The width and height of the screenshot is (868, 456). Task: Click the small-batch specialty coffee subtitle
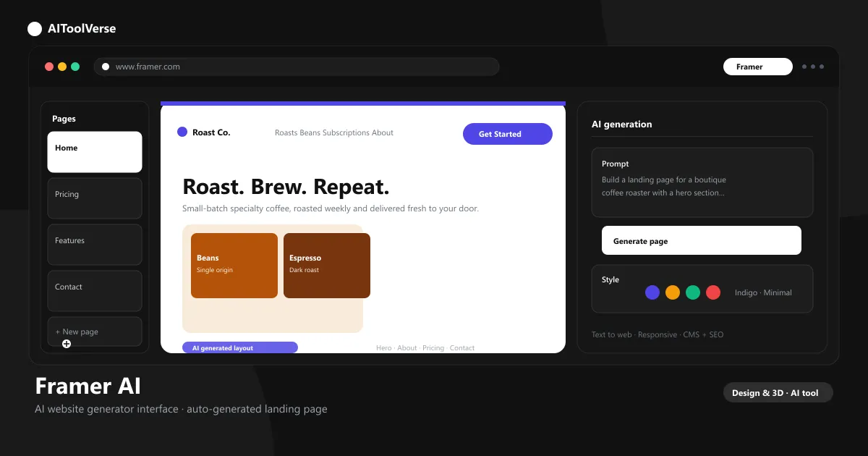click(331, 208)
